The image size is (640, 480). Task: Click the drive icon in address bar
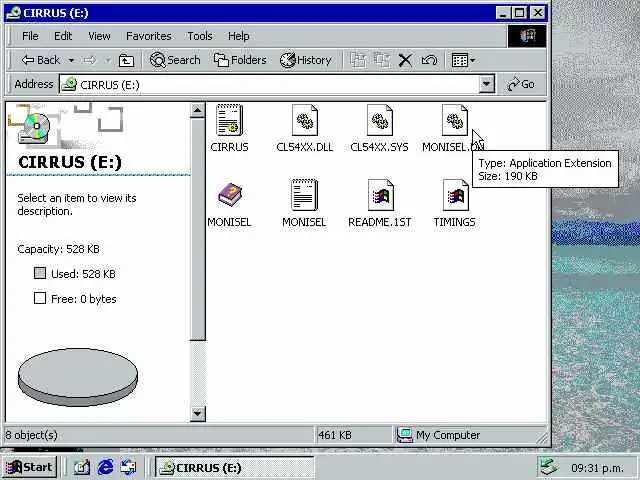(x=69, y=84)
